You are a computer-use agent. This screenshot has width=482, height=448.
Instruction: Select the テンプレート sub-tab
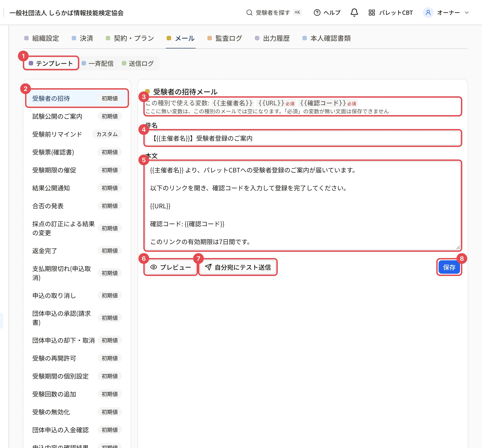click(51, 63)
